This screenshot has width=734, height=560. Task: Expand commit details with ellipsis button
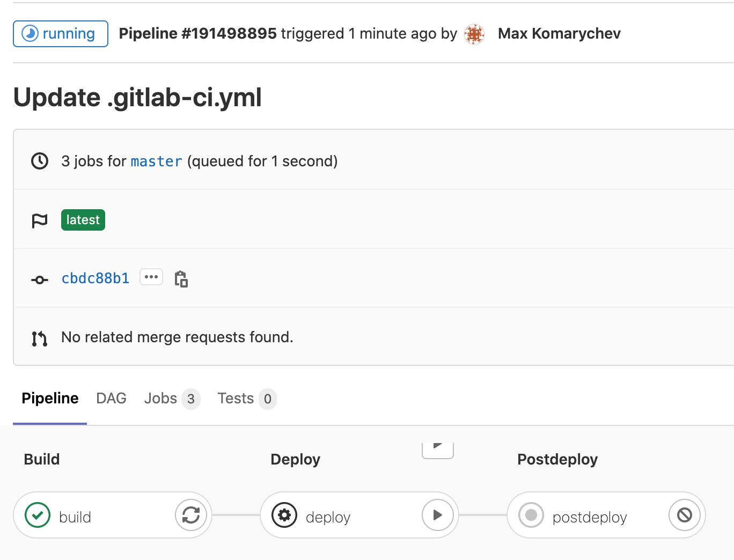coord(151,277)
